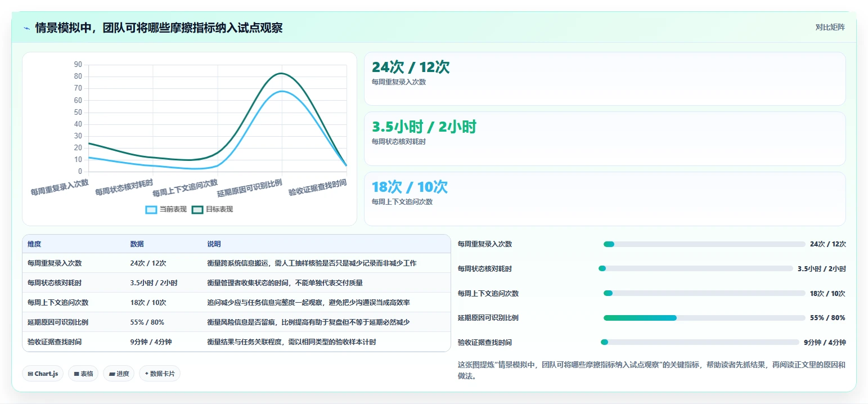This screenshot has height=404, width=868.
Task: Click the 每周重复录入次数 caption in the first data card
Action: pyautogui.click(x=399, y=82)
